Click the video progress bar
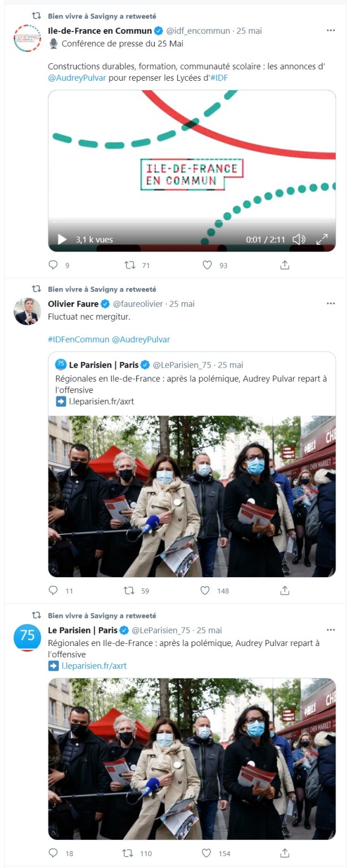353x868 pixels. tap(192, 223)
